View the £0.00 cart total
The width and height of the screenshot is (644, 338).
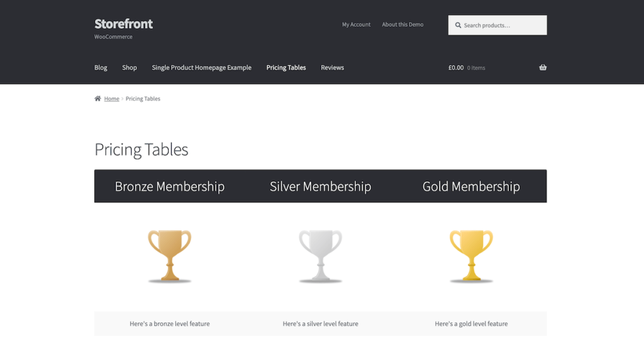coord(456,68)
